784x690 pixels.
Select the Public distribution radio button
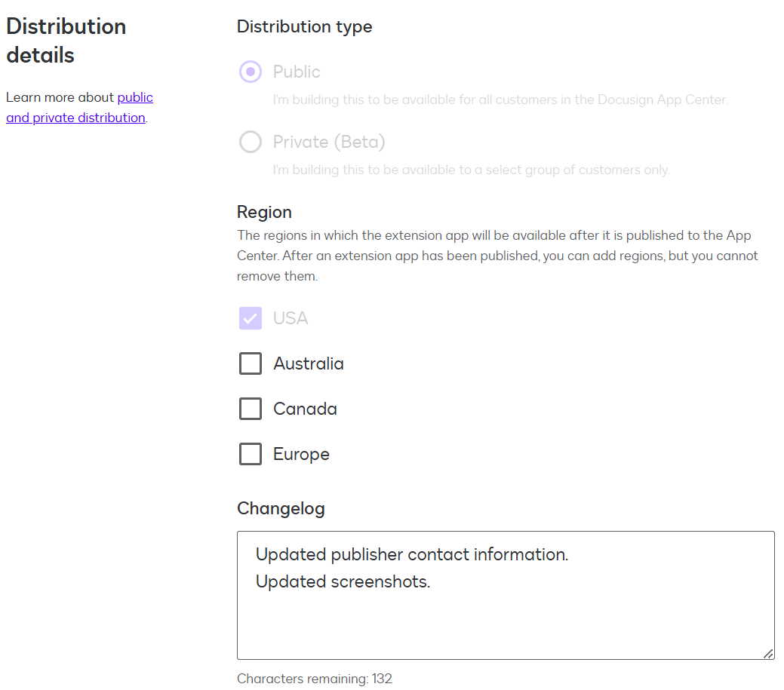(x=250, y=72)
